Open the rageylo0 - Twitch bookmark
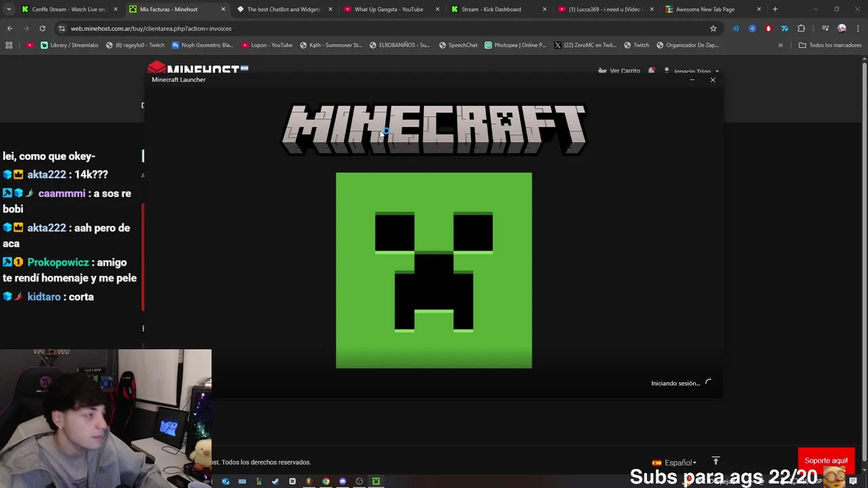The width and height of the screenshot is (868, 488). pos(135,45)
